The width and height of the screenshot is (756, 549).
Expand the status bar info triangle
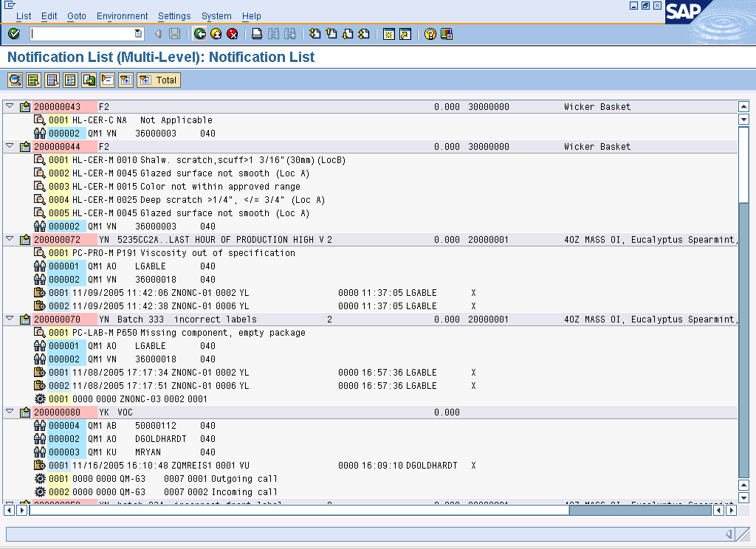(729, 534)
